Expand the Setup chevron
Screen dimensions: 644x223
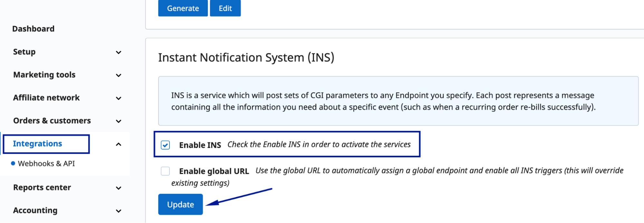(x=119, y=52)
